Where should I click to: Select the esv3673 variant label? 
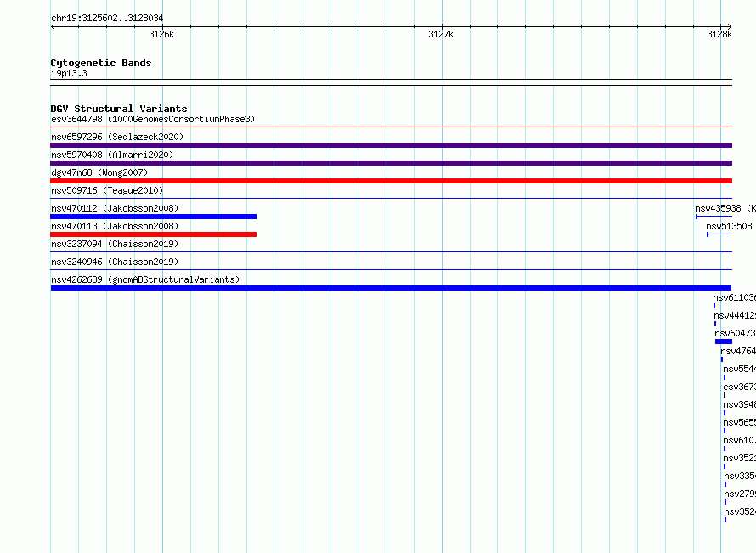point(740,387)
